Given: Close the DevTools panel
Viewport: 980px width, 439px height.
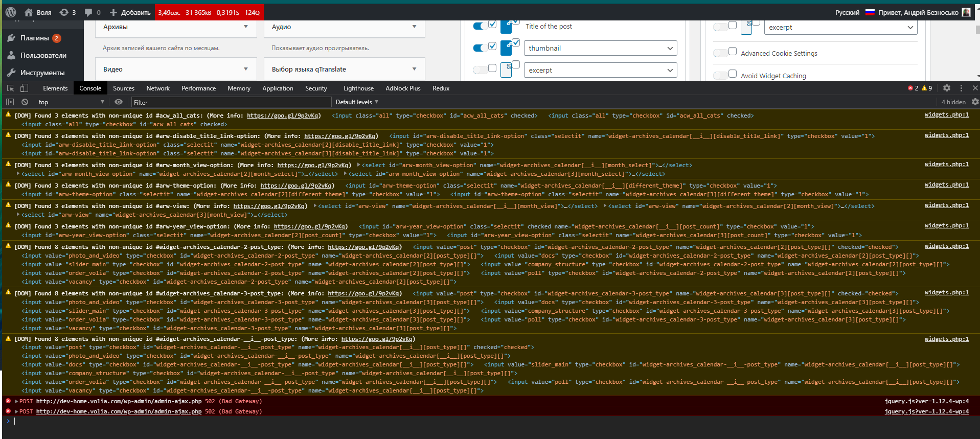Looking at the screenshot, I should [x=975, y=88].
